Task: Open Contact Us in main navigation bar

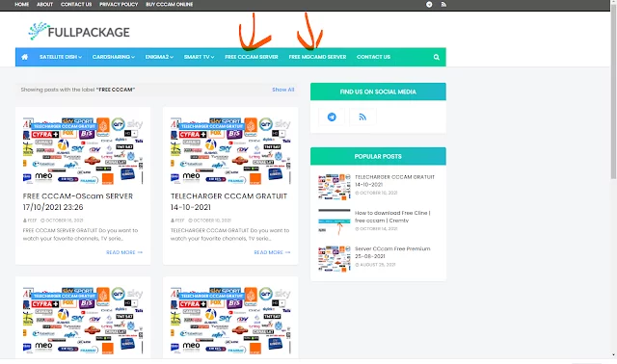Action: [x=373, y=57]
